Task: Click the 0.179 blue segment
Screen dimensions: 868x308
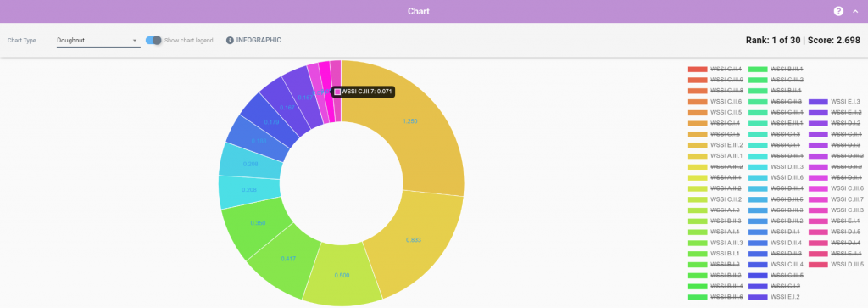Action: tap(272, 122)
